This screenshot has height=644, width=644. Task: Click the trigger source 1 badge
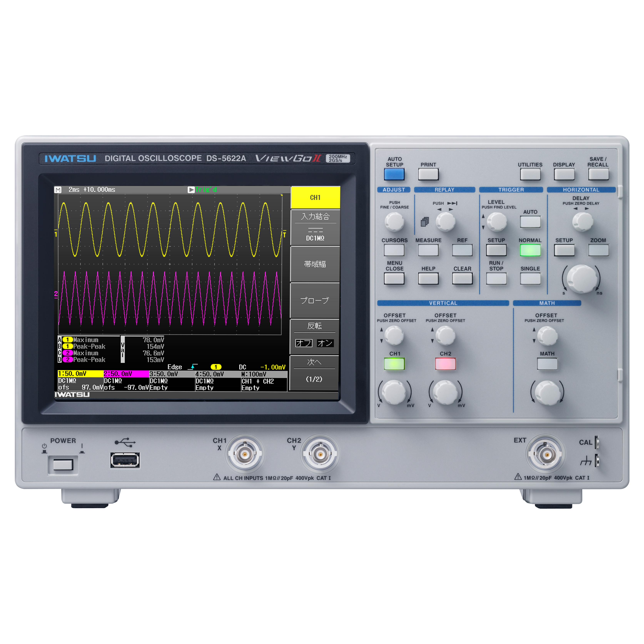(216, 367)
